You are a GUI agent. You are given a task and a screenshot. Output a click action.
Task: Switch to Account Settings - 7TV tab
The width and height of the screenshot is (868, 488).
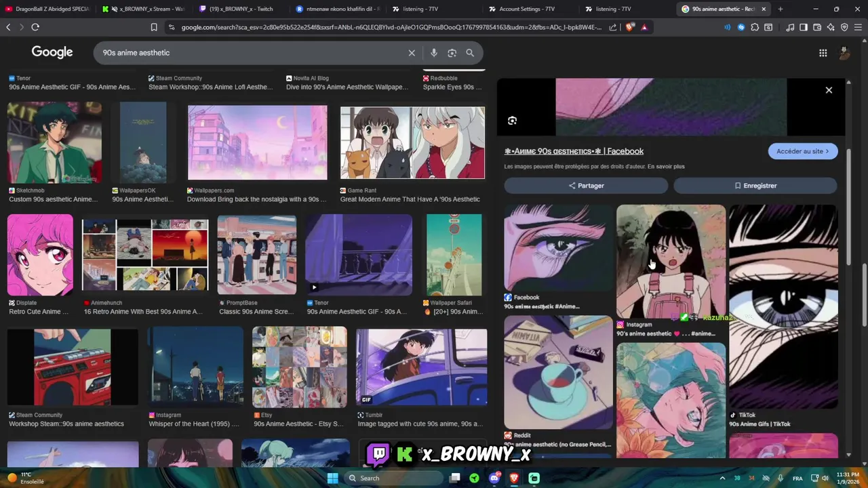coord(531,9)
